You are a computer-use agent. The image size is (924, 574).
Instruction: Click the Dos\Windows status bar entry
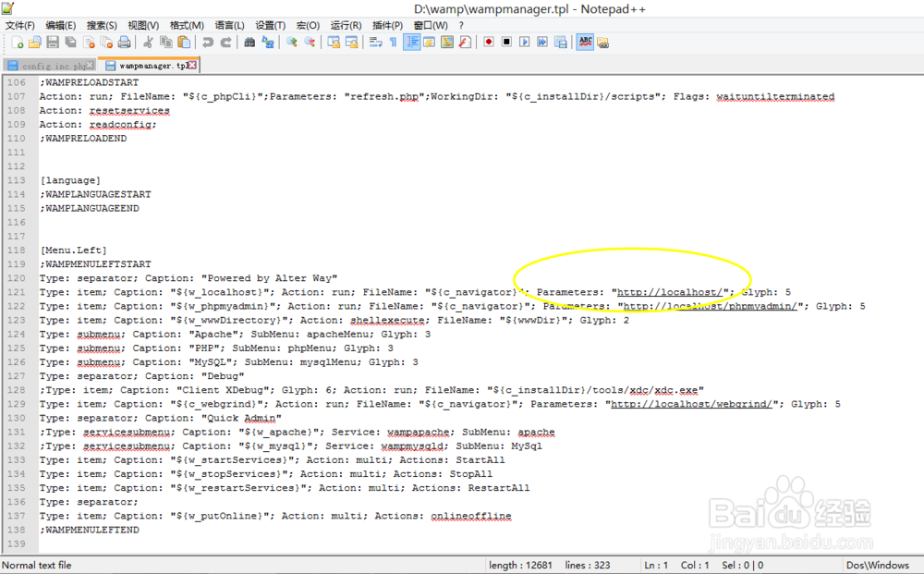(878, 565)
